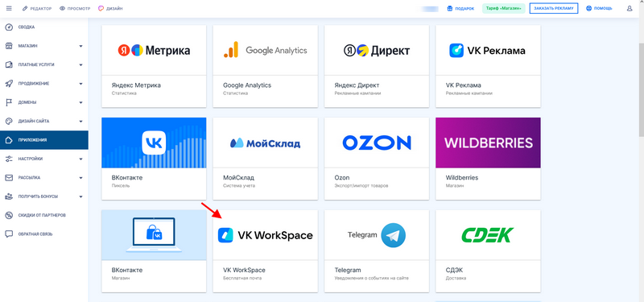644x302 pixels.
Task: Click the МойСклад title text
Action: coord(238,178)
